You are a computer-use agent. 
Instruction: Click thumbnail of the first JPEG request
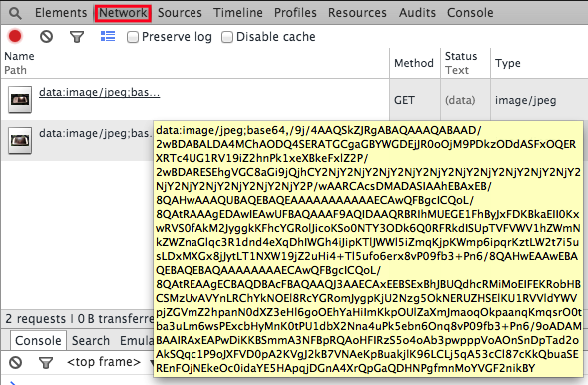20,99
